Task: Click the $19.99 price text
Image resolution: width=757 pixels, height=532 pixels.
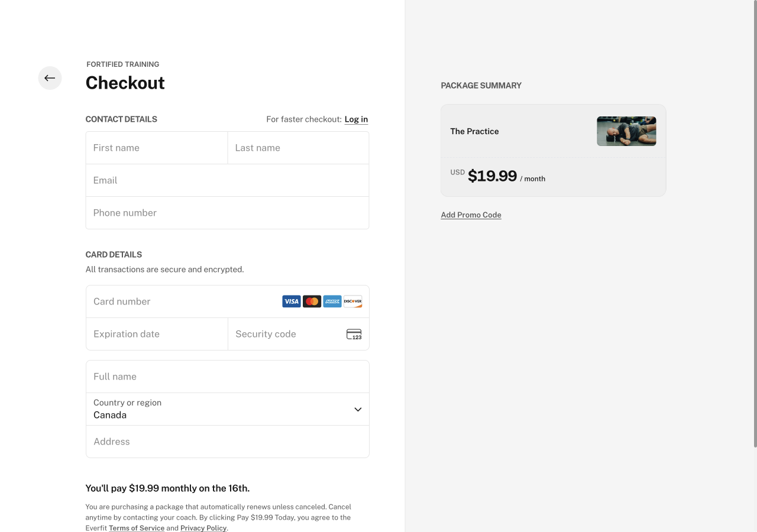Action: (x=492, y=176)
